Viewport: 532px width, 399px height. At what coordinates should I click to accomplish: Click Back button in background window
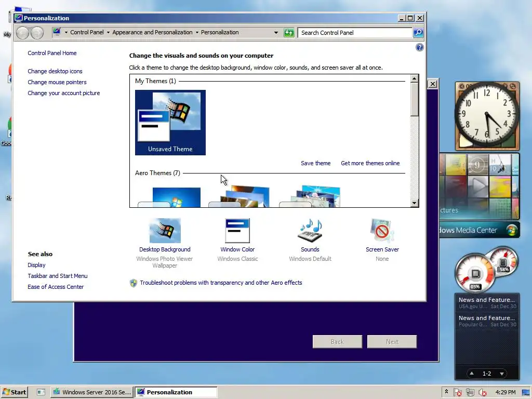tap(337, 342)
